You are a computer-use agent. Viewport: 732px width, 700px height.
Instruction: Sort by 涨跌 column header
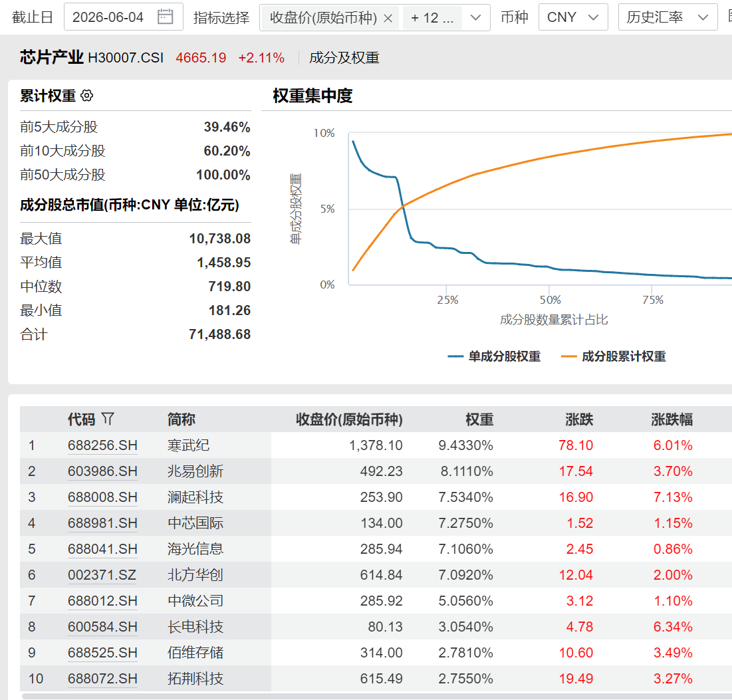579,419
